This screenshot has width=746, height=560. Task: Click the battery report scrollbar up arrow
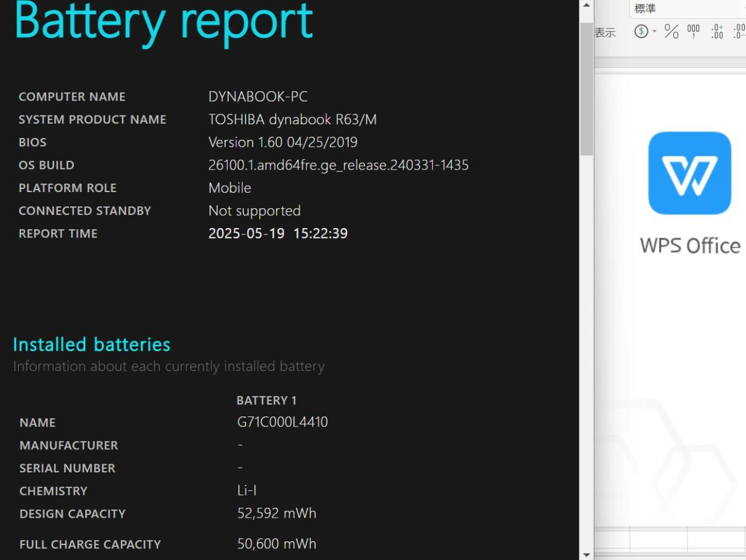(x=586, y=5)
